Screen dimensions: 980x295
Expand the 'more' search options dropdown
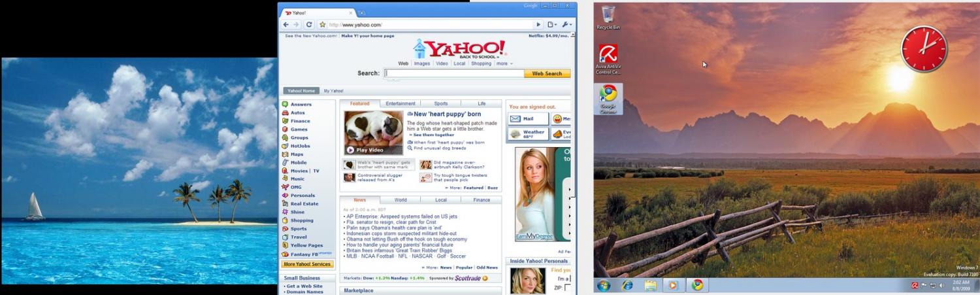point(504,63)
